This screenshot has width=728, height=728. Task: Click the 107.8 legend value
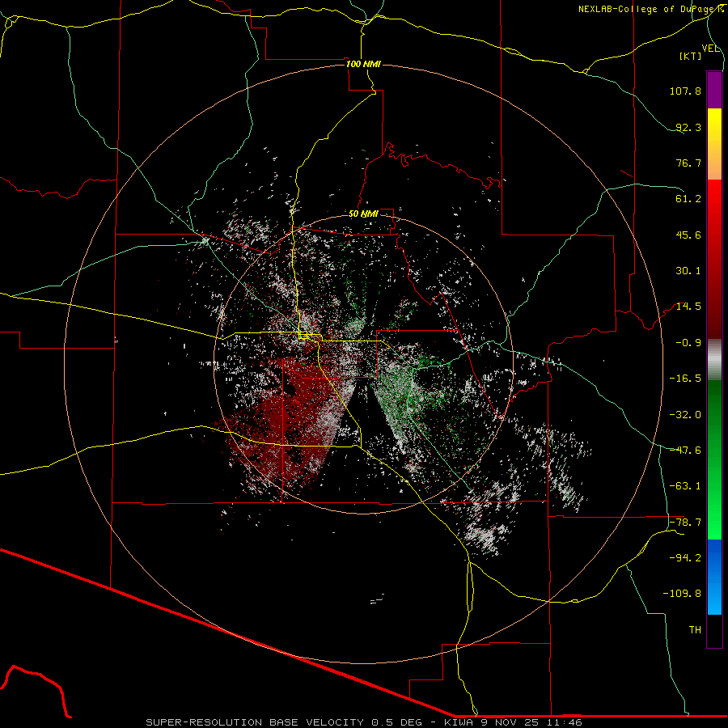click(x=685, y=91)
